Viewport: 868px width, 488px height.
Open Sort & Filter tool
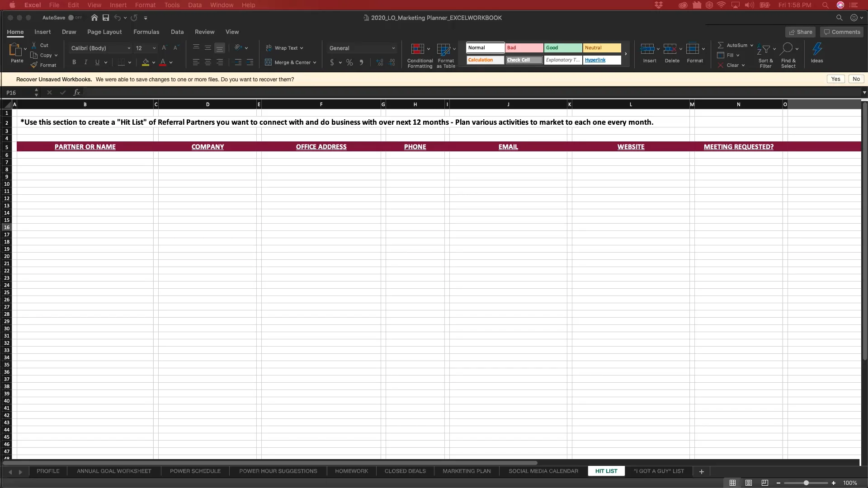[765, 49]
